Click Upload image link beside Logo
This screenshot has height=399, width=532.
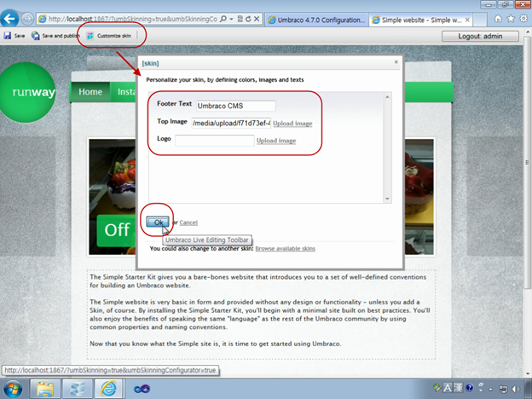coord(276,141)
